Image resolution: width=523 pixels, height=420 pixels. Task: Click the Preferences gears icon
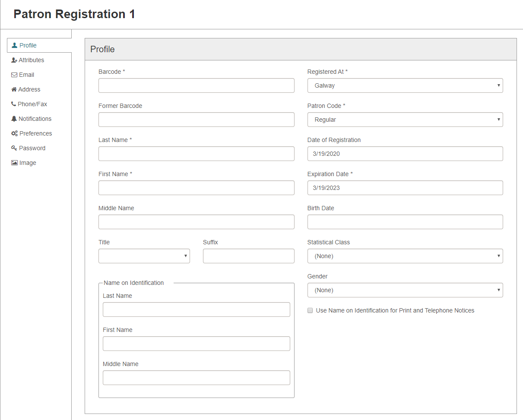(x=14, y=133)
